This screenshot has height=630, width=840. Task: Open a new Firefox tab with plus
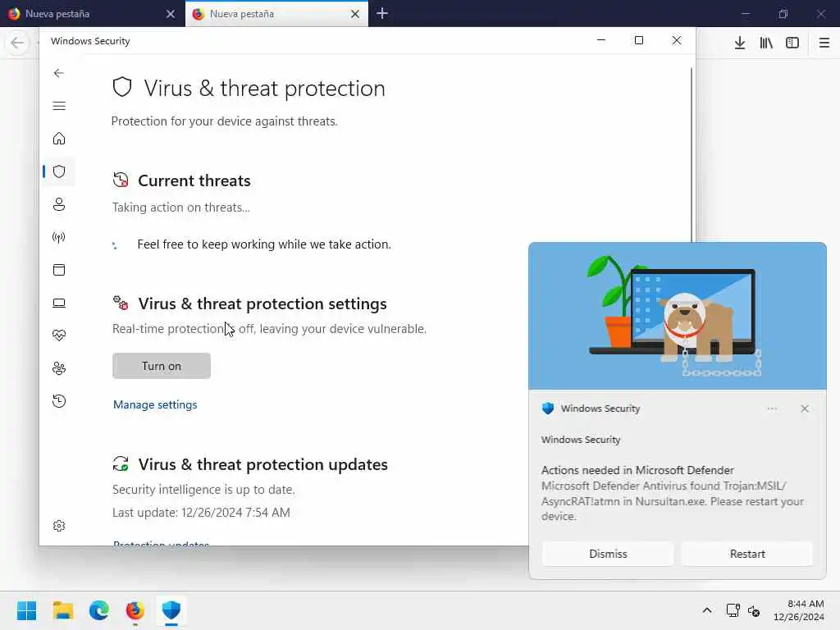382,13
